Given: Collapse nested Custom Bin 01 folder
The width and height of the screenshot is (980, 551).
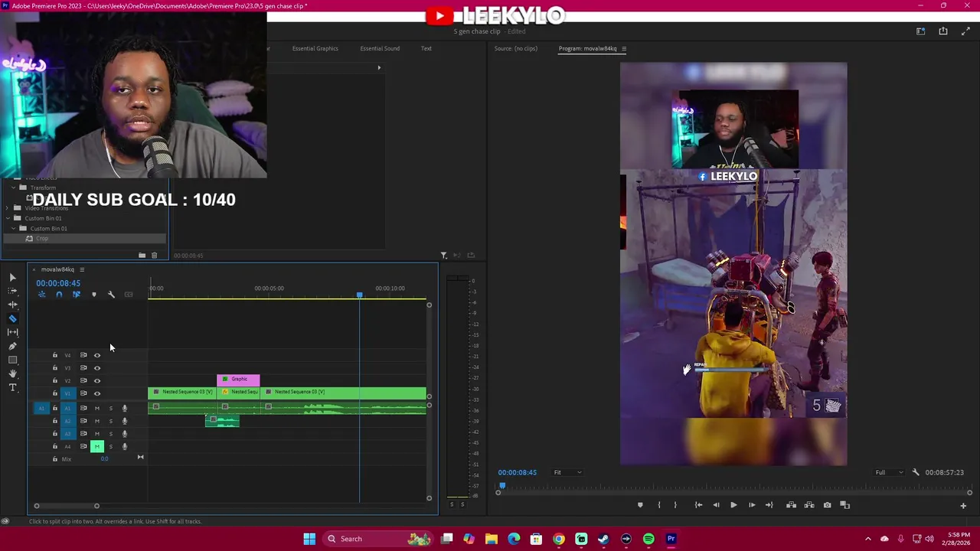Looking at the screenshot, I should [13, 228].
